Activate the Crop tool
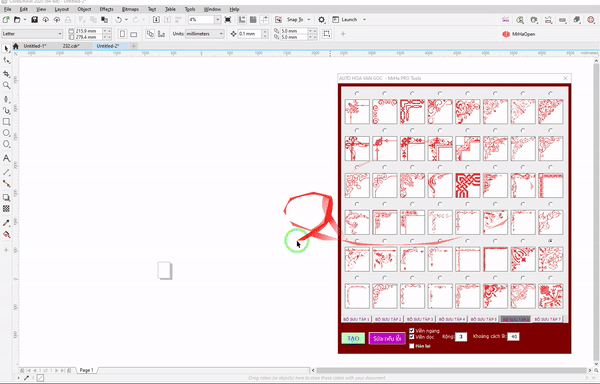The width and height of the screenshot is (600, 384). tap(6, 73)
